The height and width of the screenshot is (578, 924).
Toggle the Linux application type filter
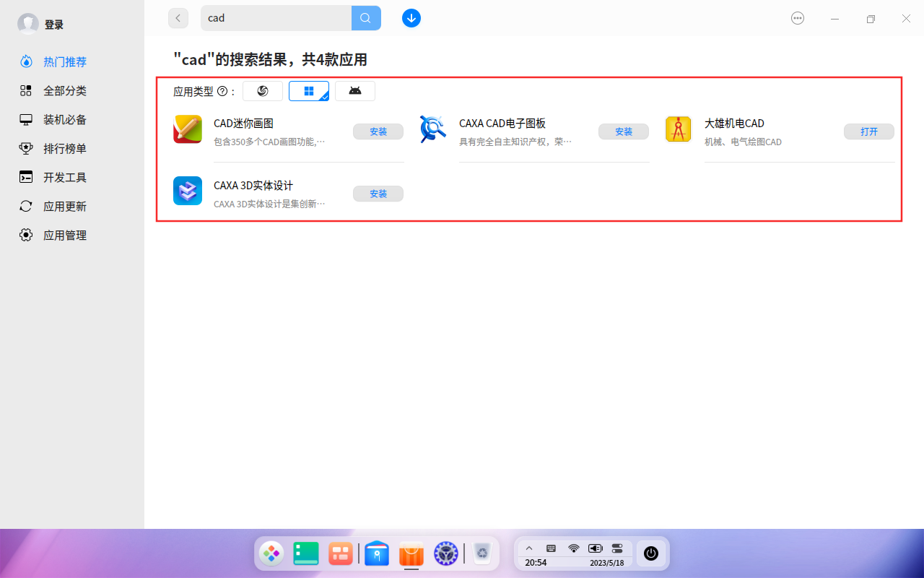pyautogui.click(x=262, y=90)
